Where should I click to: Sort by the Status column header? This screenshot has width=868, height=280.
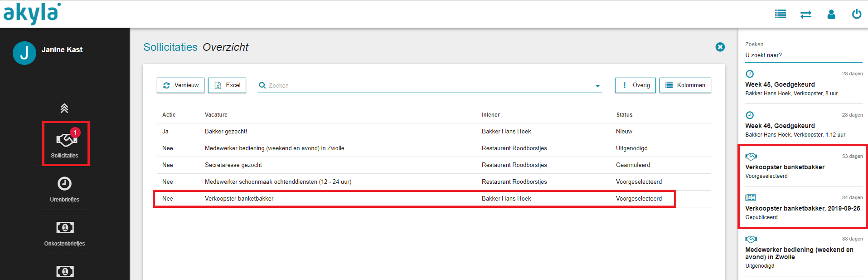tap(624, 115)
